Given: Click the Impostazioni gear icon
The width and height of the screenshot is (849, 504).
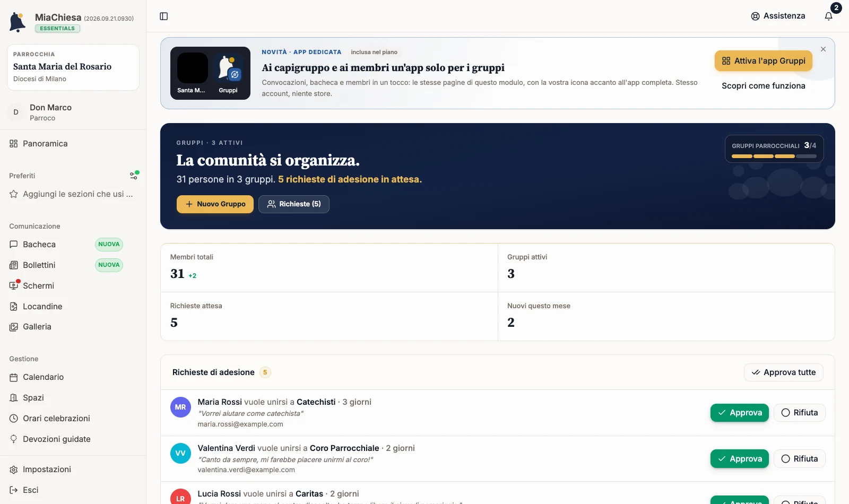Looking at the screenshot, I should pos(14,470).
